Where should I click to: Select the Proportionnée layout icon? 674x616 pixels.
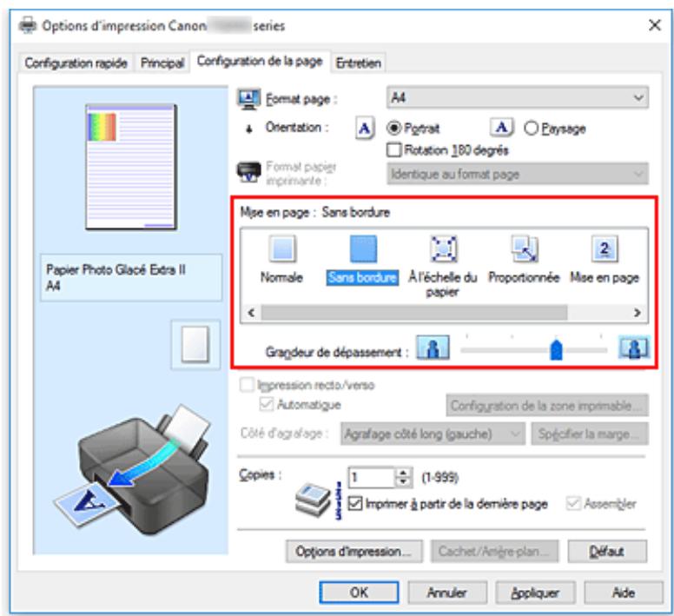[524, 248]
